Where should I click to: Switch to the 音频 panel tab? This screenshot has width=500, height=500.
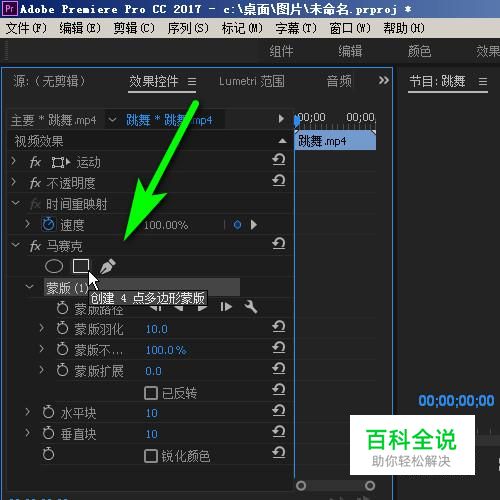[x=339, y=81]
